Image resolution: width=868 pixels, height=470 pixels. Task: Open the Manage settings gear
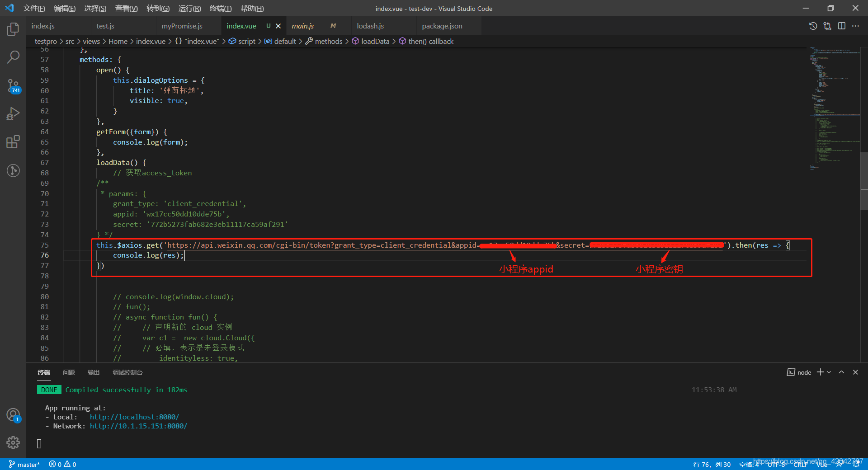coord(13,442)
